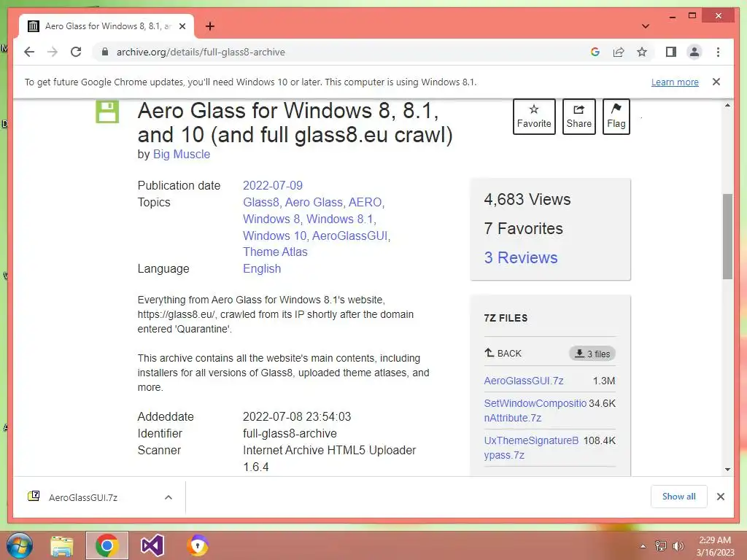Screen dimensions: 747x560
Task: Launch Visual Studio from taskbar
Action: point(152,545)
